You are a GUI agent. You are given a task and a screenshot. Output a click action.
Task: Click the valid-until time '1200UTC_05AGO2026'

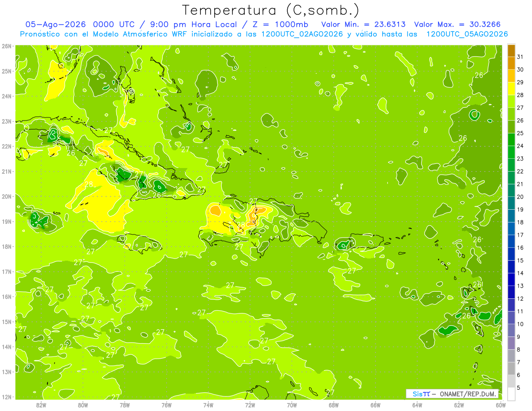[x=467, y=34]
